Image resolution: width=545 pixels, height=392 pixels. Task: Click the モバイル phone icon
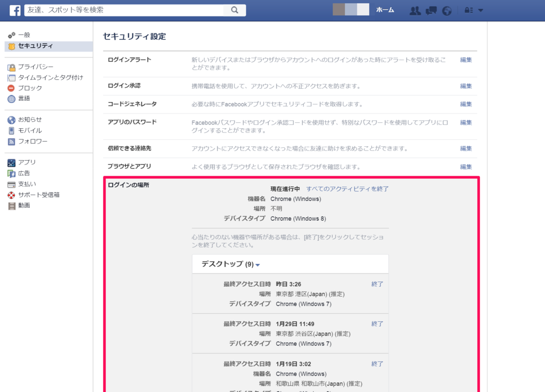coord(12,130)
